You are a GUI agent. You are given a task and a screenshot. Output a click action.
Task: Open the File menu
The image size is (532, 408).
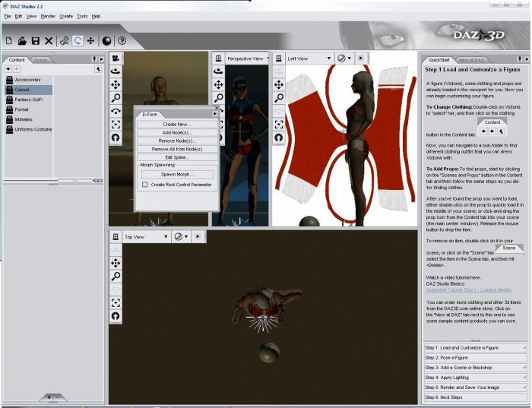pyautogui.click(x=8, y=16)
